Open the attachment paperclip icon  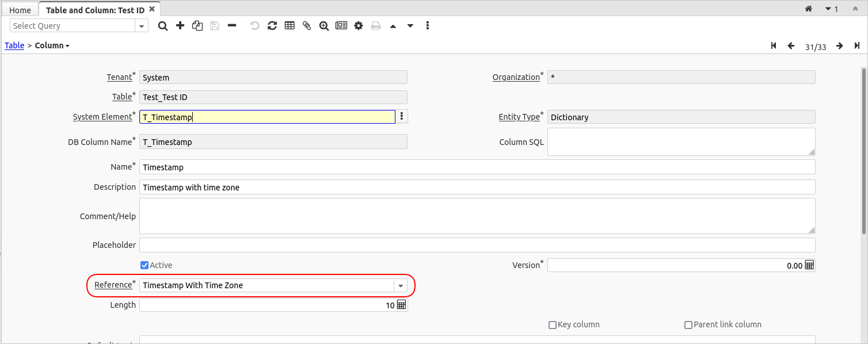307,26
